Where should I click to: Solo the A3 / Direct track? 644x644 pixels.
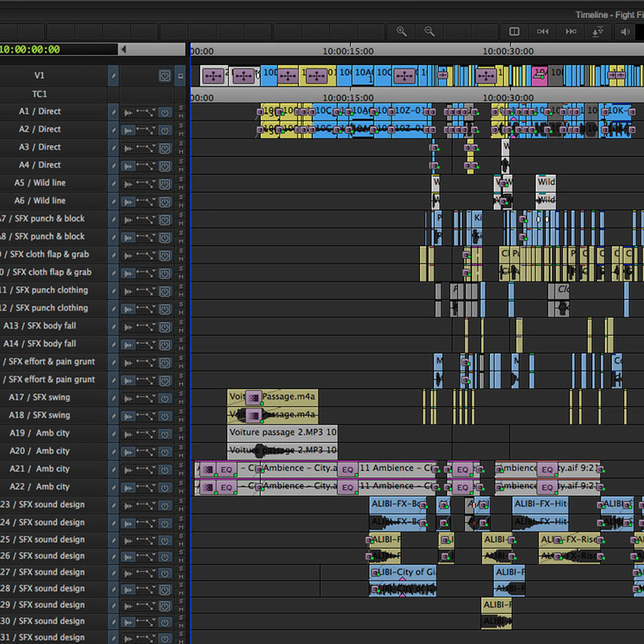pyautogui.click(x=180, y=143)
